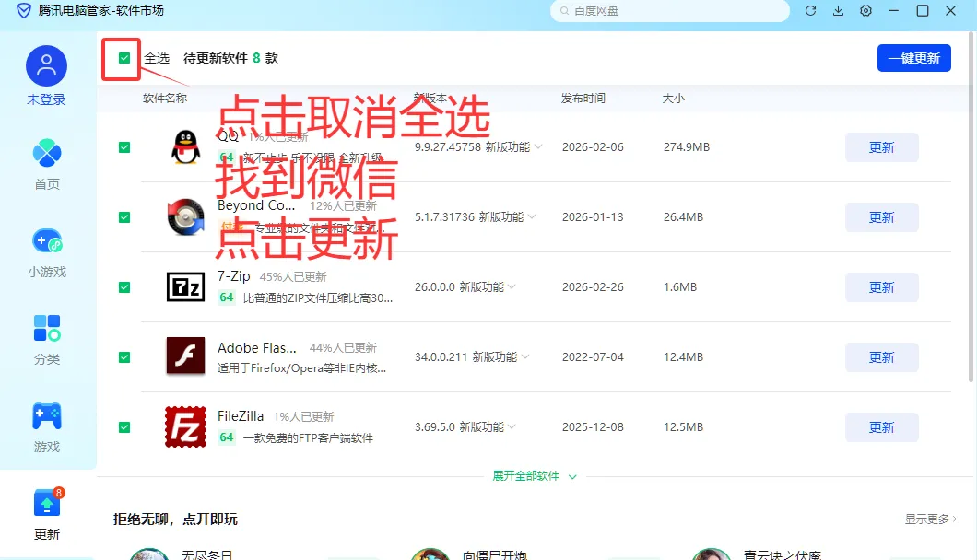The image size is (977, 560).
Task: Click FileZilla software name text
Action: tap(241, 415)
